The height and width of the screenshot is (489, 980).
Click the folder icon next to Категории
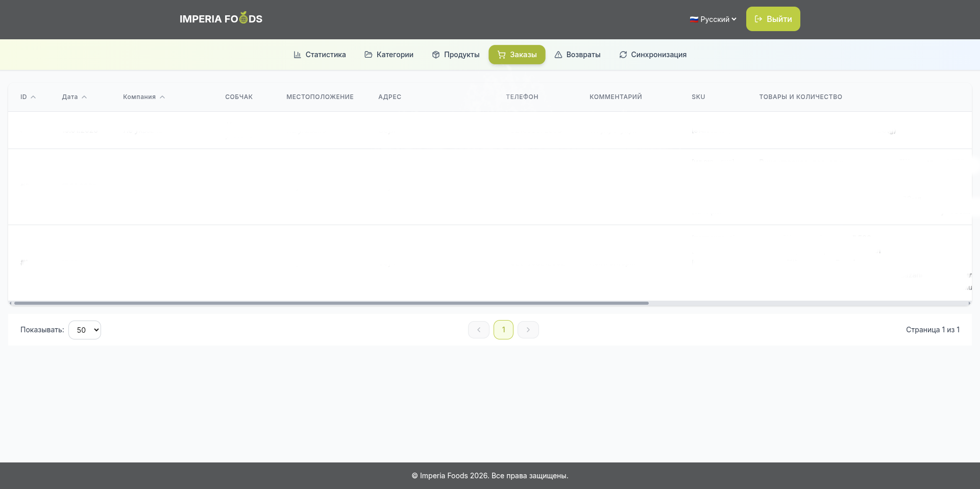[369, 55]
